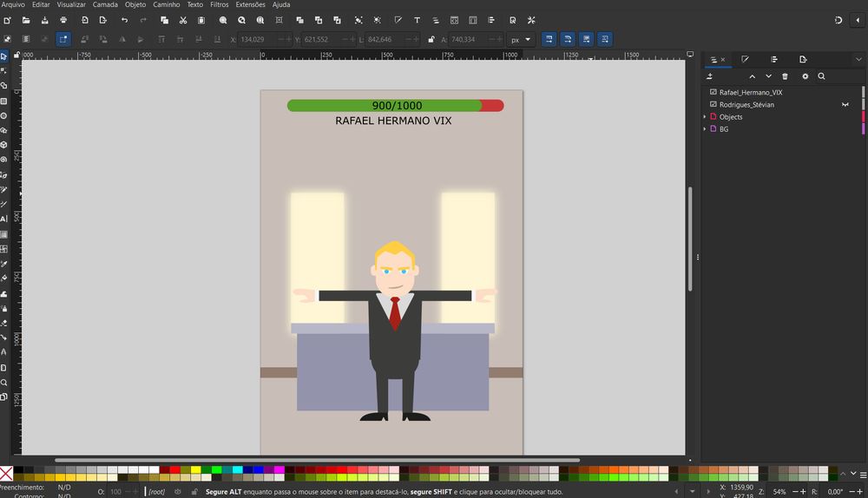
Task: Open layers panel settings gear
Action: click(805, 76)
